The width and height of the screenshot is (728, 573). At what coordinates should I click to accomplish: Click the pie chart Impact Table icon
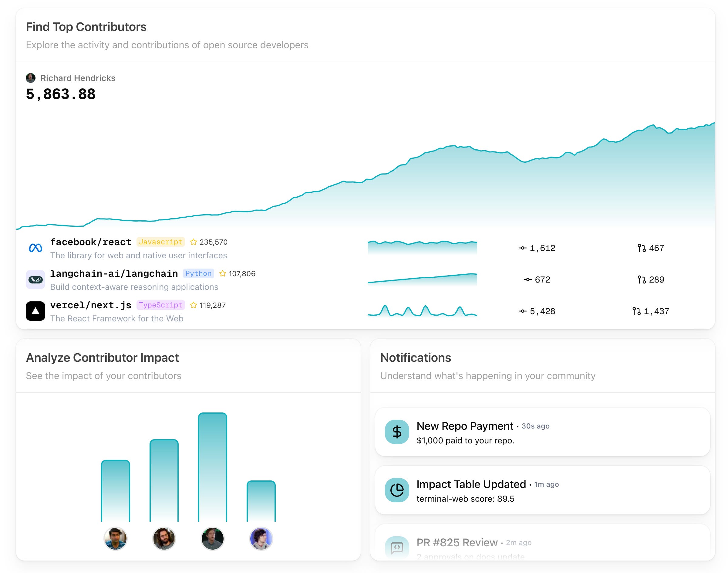[x=397, y=490]
